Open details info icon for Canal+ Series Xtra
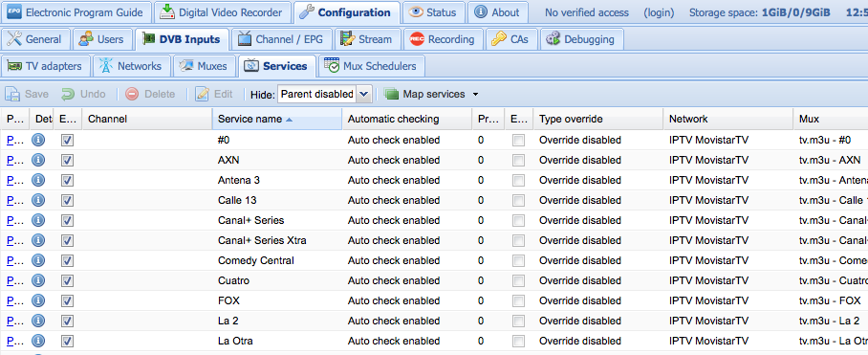 38,240
